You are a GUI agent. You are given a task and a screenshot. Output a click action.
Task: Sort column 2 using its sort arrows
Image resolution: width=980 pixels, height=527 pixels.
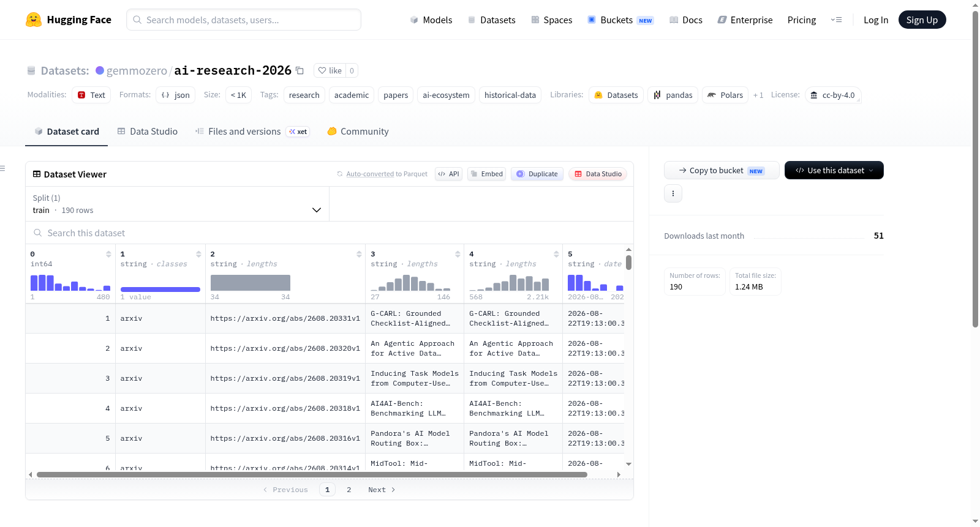coord(359,254)
